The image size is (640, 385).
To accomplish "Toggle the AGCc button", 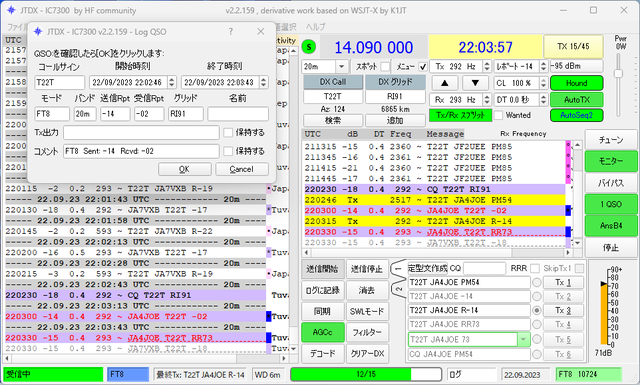I will (322, 332).
